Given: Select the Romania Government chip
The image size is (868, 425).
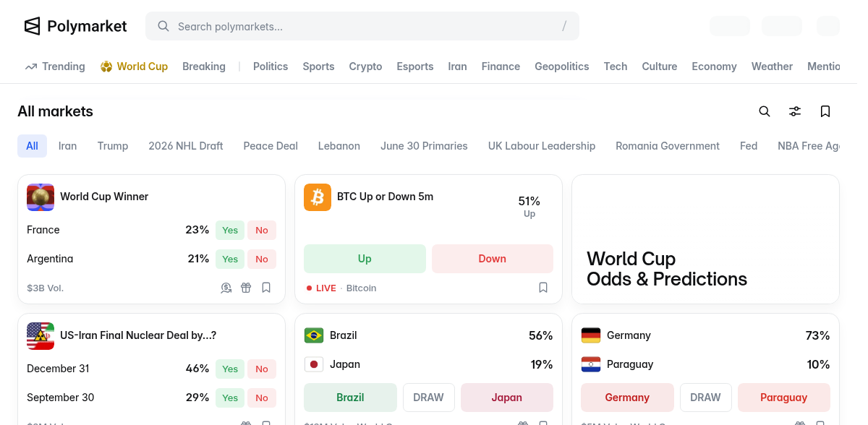Looking at the screenshot, I should click(668, 146).
